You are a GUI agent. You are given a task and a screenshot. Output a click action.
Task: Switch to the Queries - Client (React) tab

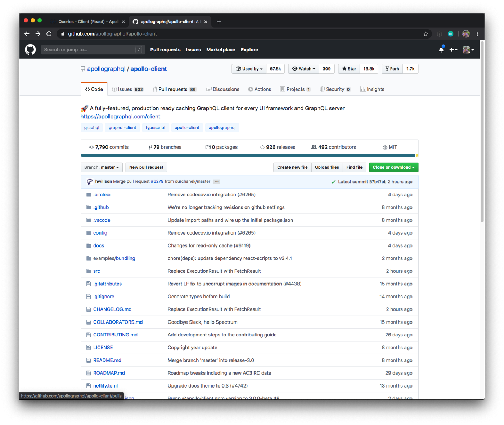[89, 22]
